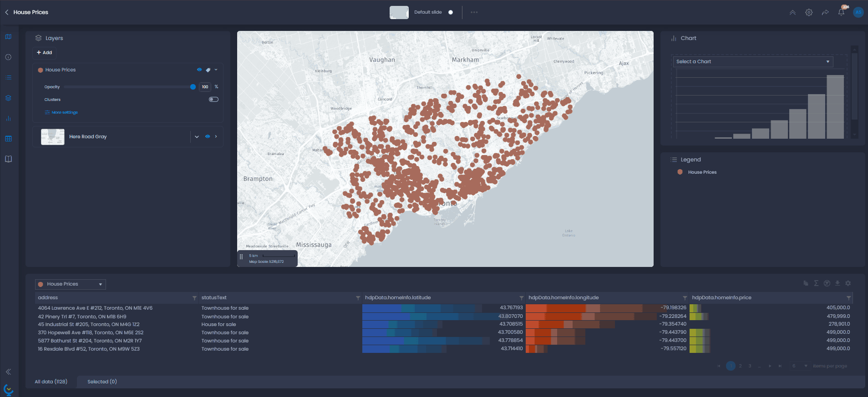Collapse the House Prices layer settings chevron
This screenshot has width=868, height=397.
(216, 70)
